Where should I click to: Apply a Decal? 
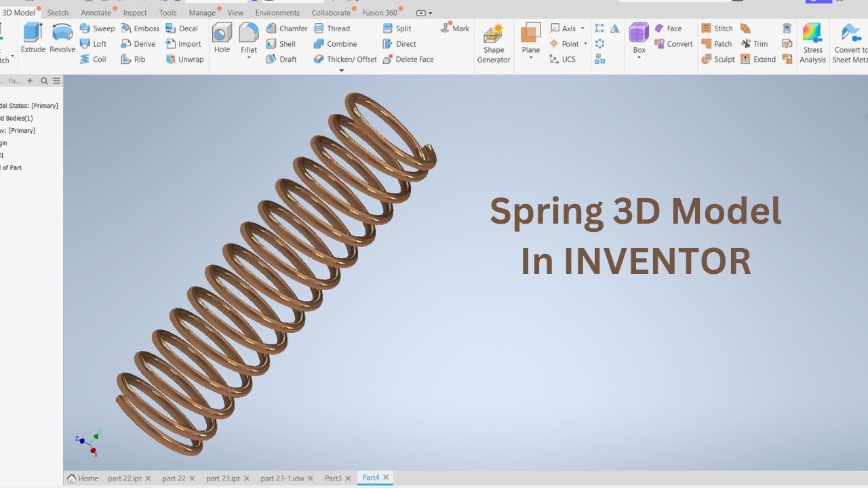point(182,28)
